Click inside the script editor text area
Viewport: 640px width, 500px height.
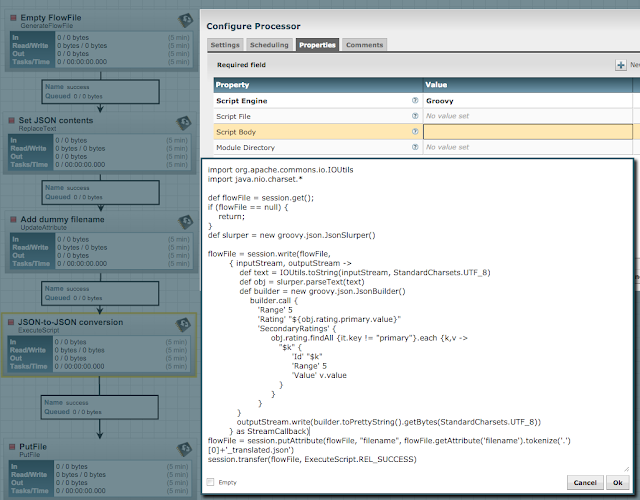click(x=417, y=316)
